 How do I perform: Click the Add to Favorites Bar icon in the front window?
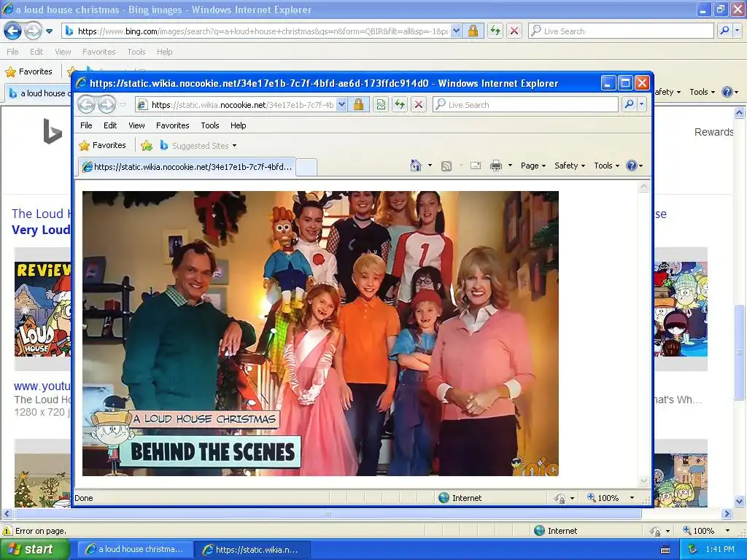(x=147, y=146)
